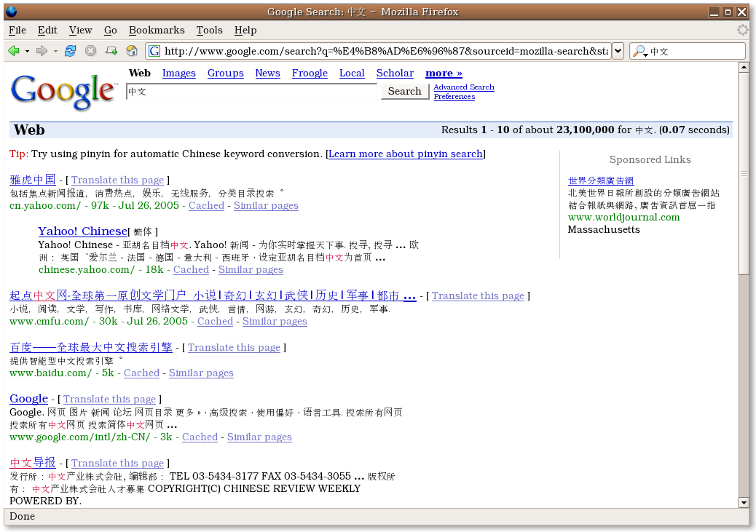Click Cached for www.google.com/intl/zh-CN result
Image resolution: width=756 pixels, height=532 pixels.
pyautogui.click(x=200, y=437)
